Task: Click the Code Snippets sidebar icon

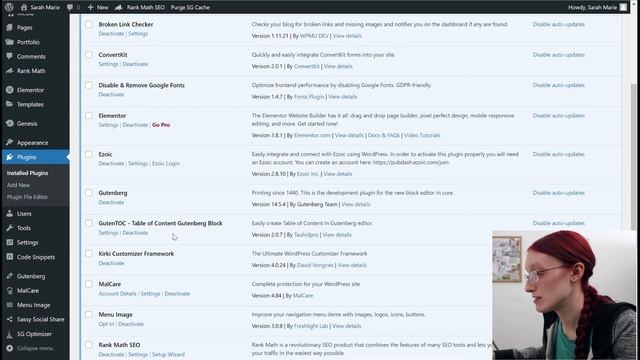Action: coord(9,257)
